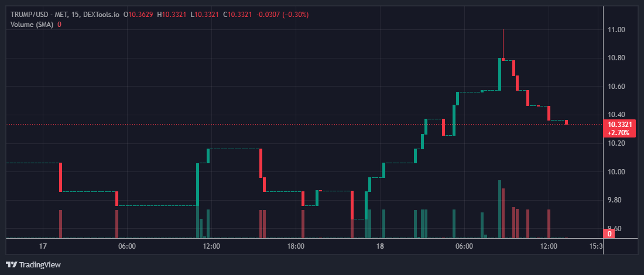644x275 pixels.
Task: Click the tallest green volume bar
Action: pos(500,209)
